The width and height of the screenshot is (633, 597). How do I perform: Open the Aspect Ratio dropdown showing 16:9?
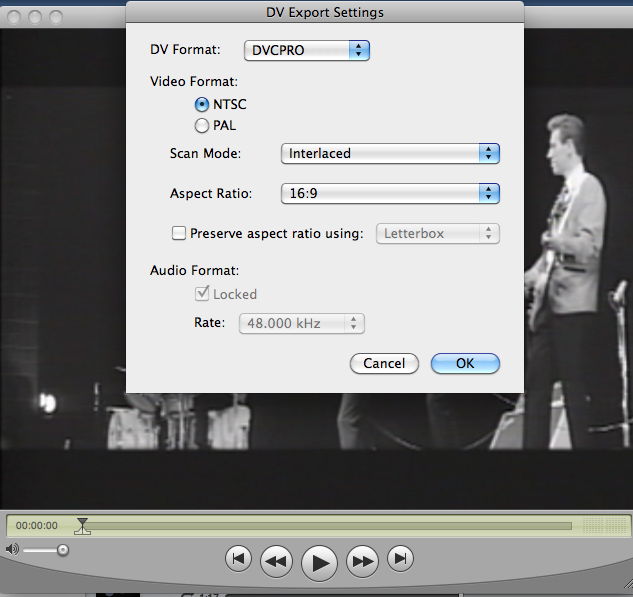(390, 193)
